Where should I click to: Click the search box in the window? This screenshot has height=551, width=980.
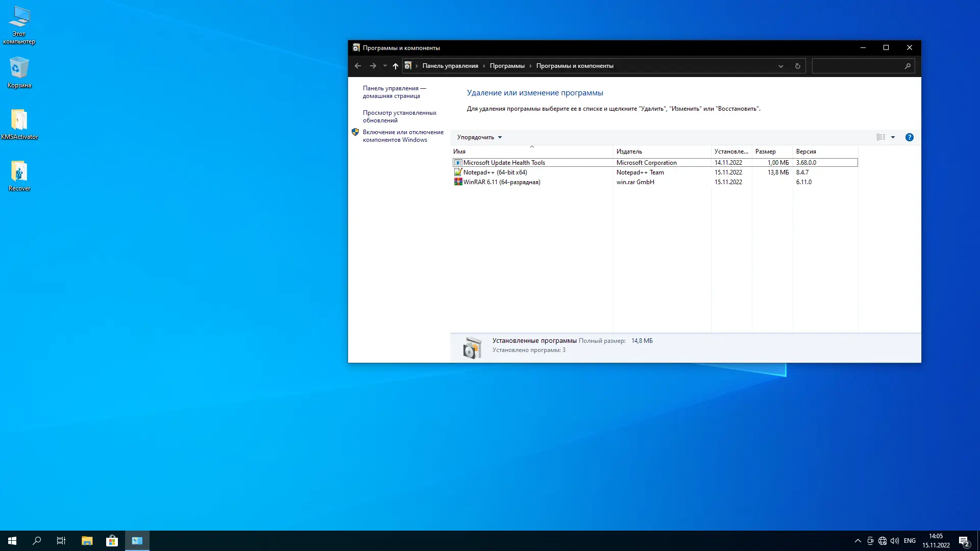tap(857, 66)
